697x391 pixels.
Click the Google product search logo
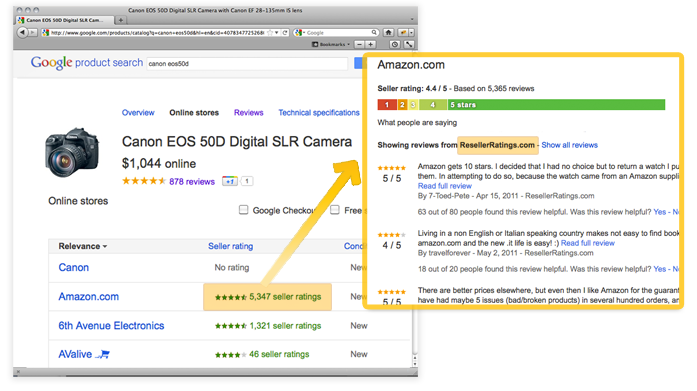coord(87,63)
